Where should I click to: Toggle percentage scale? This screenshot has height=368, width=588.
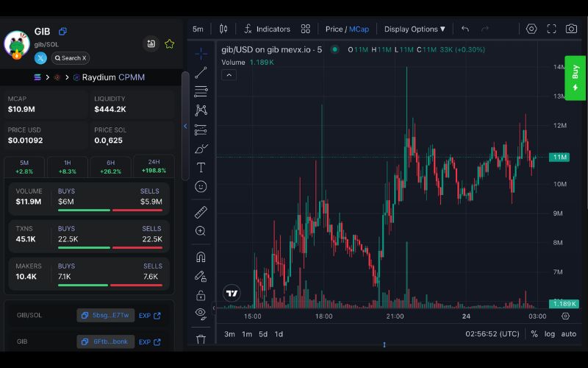534,334
